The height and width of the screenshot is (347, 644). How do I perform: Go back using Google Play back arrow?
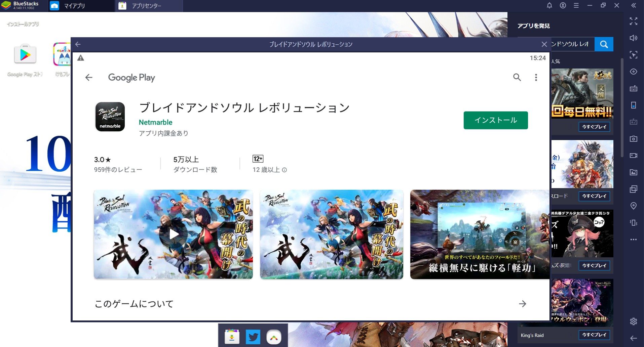tap(89, 78)
